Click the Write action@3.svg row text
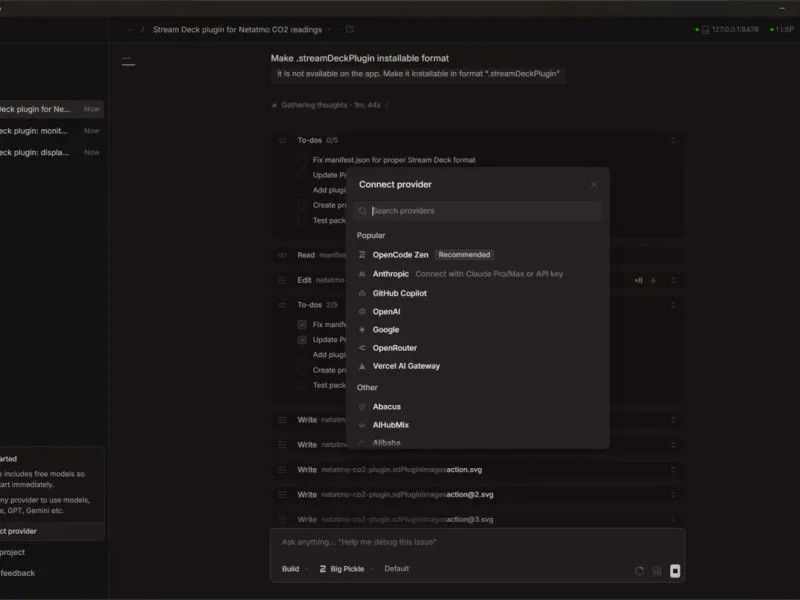Screen dimensions: 800x600 tap(395, 519)
